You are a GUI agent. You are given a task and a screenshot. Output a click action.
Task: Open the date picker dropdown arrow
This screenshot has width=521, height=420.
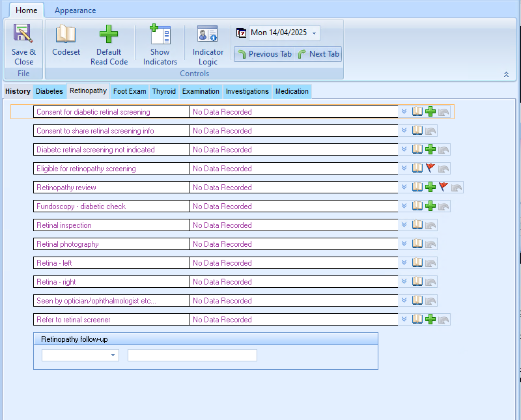pyautogui.click(x=314, y=33)
